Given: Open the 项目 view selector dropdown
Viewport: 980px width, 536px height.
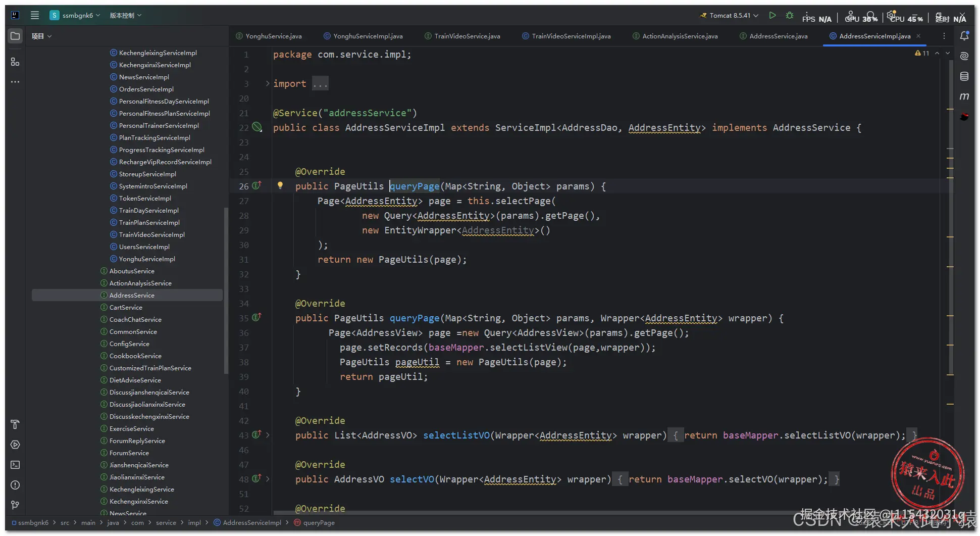Looking at the screenshot, I should click(x=41, y=36).
